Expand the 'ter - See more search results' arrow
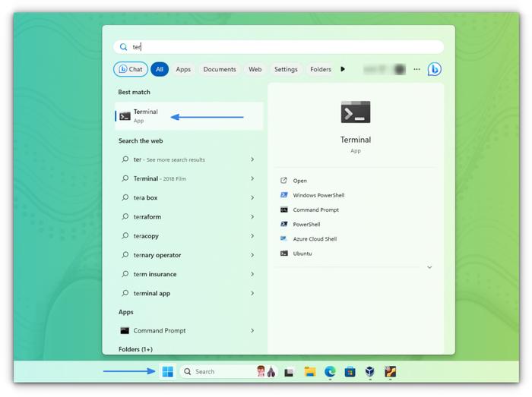 pyautogui.click(x=252, y=159)
